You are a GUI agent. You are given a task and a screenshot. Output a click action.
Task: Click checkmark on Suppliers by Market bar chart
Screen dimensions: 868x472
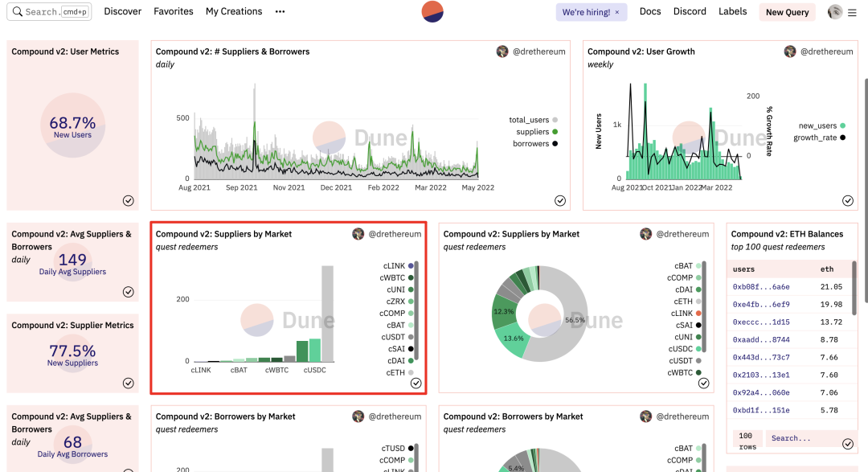click(x=416, y=383)
